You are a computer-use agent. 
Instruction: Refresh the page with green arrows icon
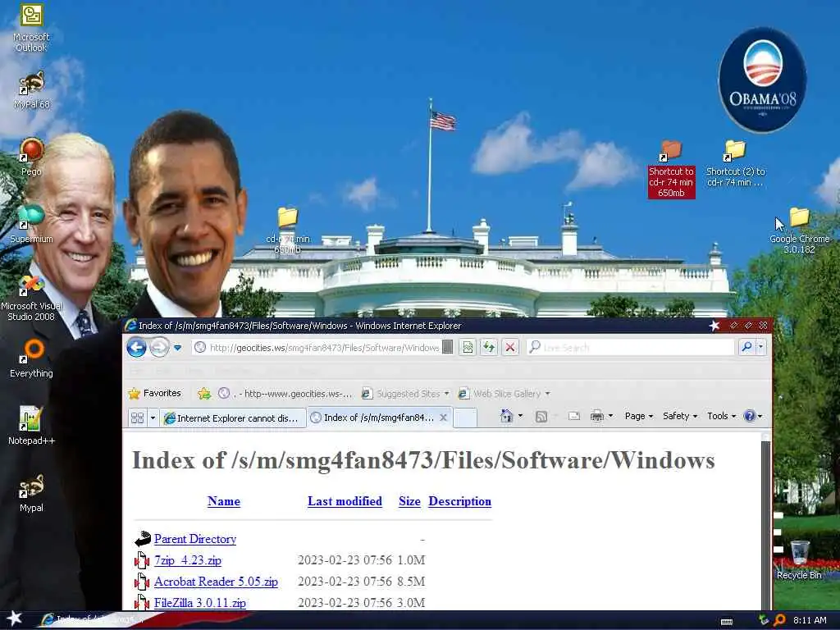point(489,348)
